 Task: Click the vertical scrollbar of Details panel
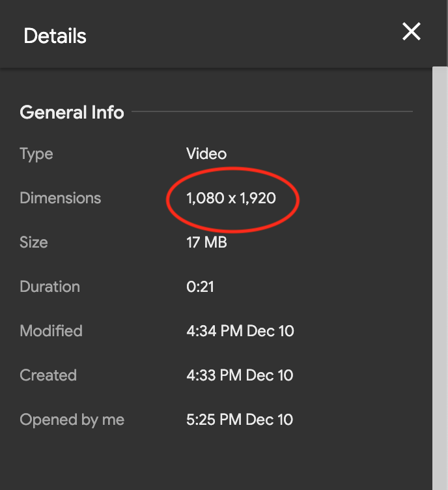(x=440, y=261)
